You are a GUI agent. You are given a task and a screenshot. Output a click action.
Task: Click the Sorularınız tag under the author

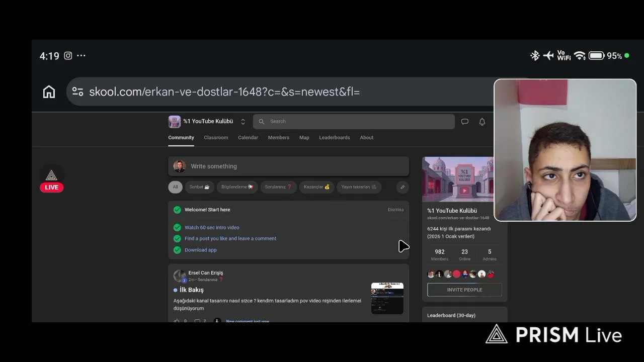pos(210,280)
